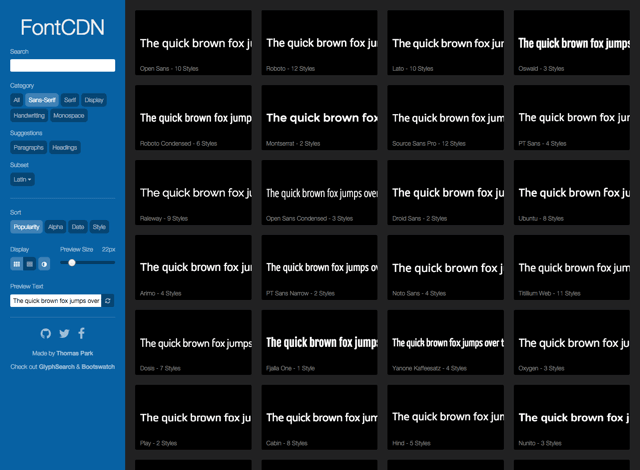Open the Oswald font card

(572, 42)
